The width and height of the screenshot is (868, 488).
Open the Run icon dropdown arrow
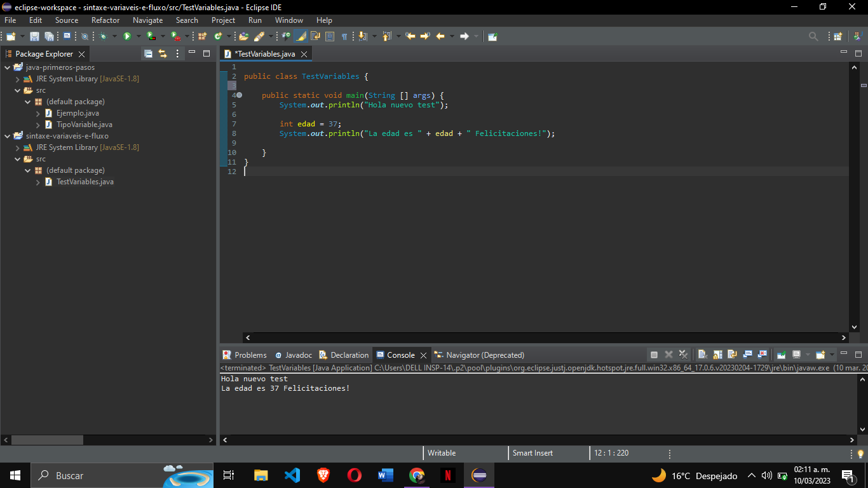point(138,36)
